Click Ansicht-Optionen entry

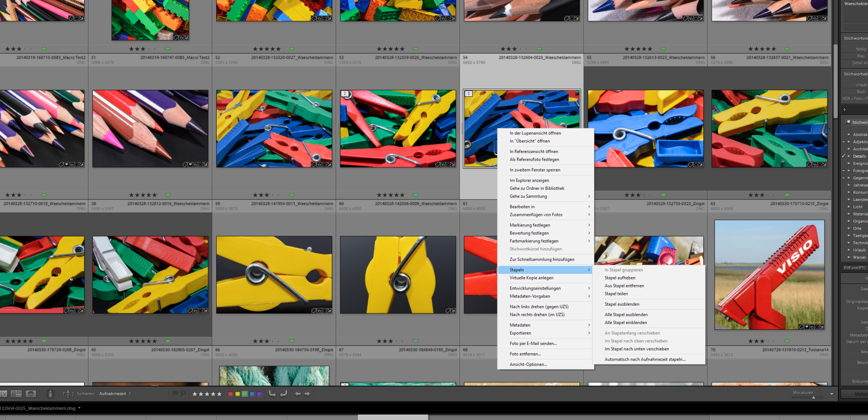545,365
